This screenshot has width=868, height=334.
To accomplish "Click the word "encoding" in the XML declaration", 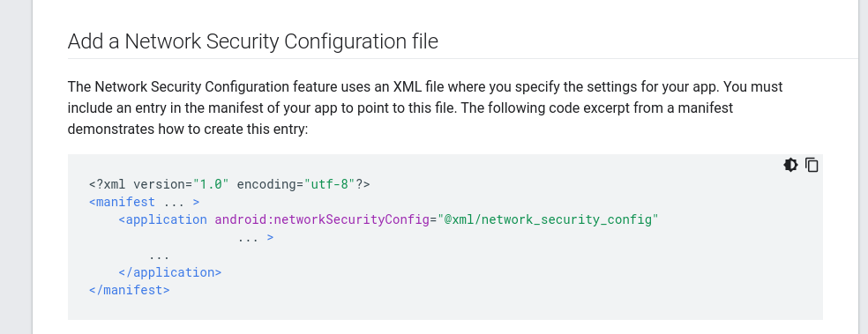I will point(266,184).
